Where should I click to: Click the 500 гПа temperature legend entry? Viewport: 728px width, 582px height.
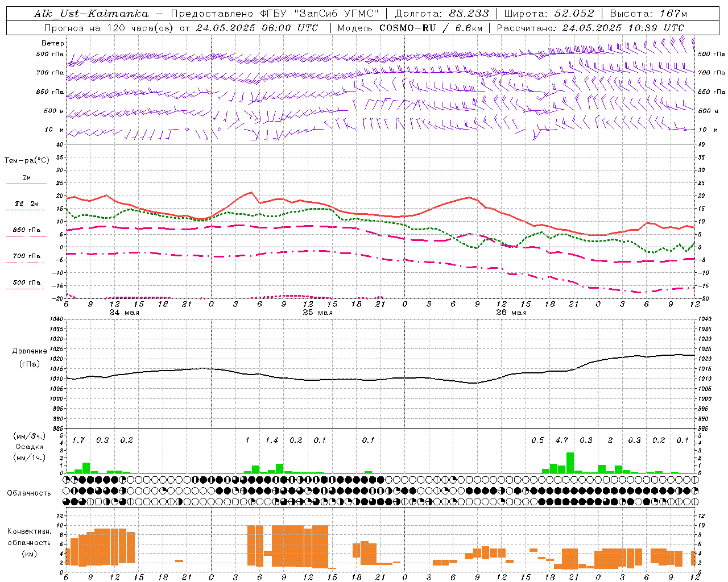click(27, 282)
